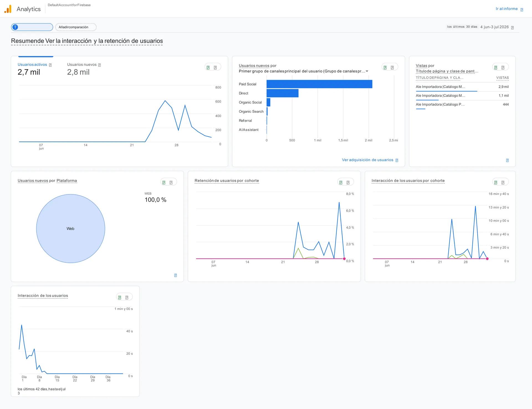Click green status icon in Retención por cohorte card
This screenshot has width=532, height=409.
341,182
